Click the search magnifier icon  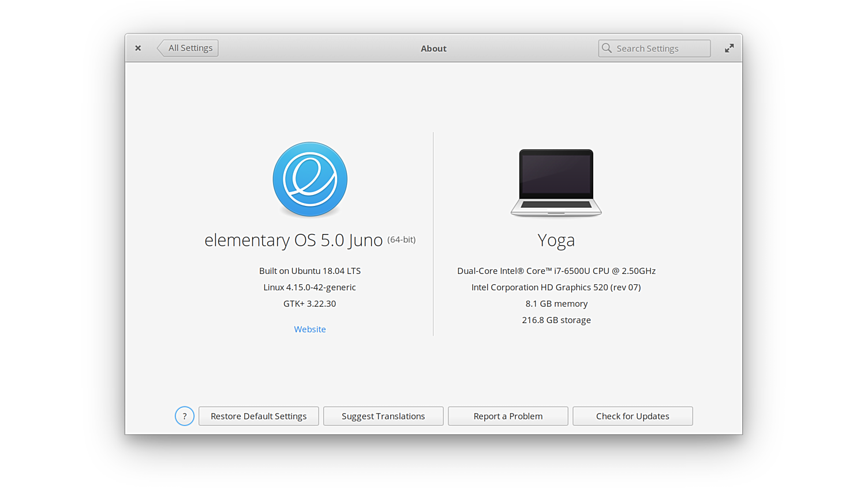tap(607, 48)
